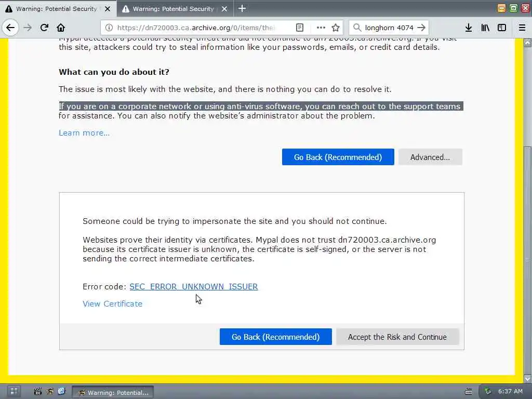The width and height of the screenshot is (532, 399).
Task: Click the vertical scrollbar thumb
Action: click(528, 261)
